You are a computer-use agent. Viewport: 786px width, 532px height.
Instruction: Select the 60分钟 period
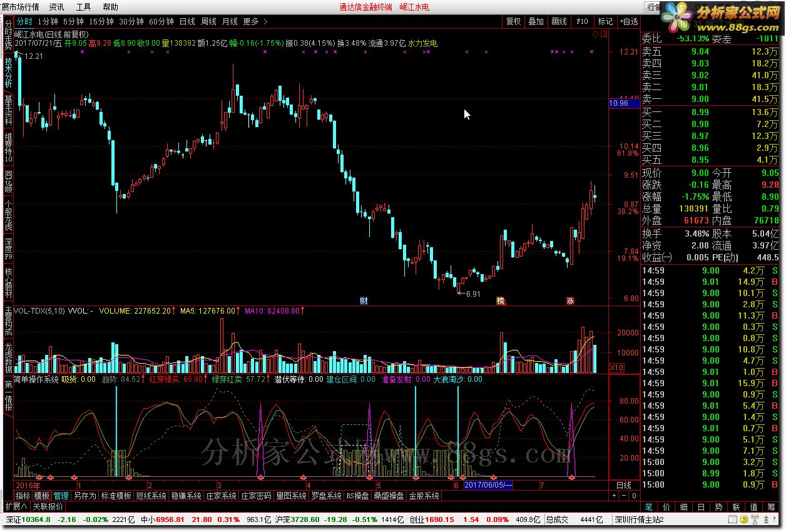[161, 21]
